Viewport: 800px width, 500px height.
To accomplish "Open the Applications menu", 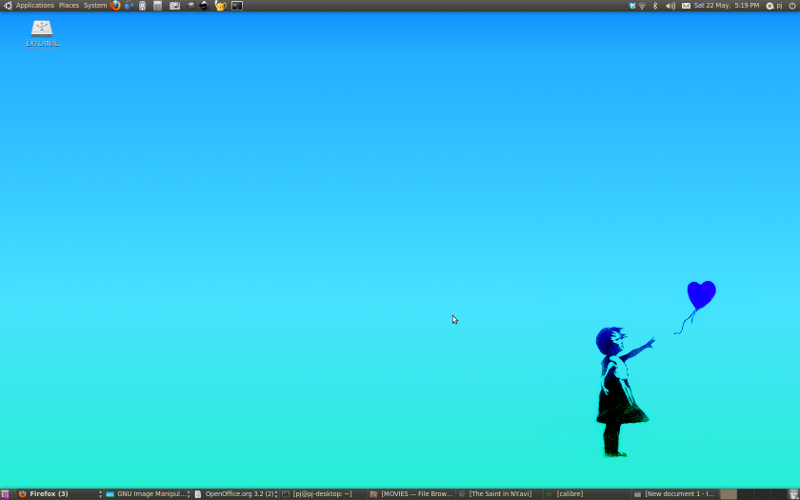I will tap(35, 6).
